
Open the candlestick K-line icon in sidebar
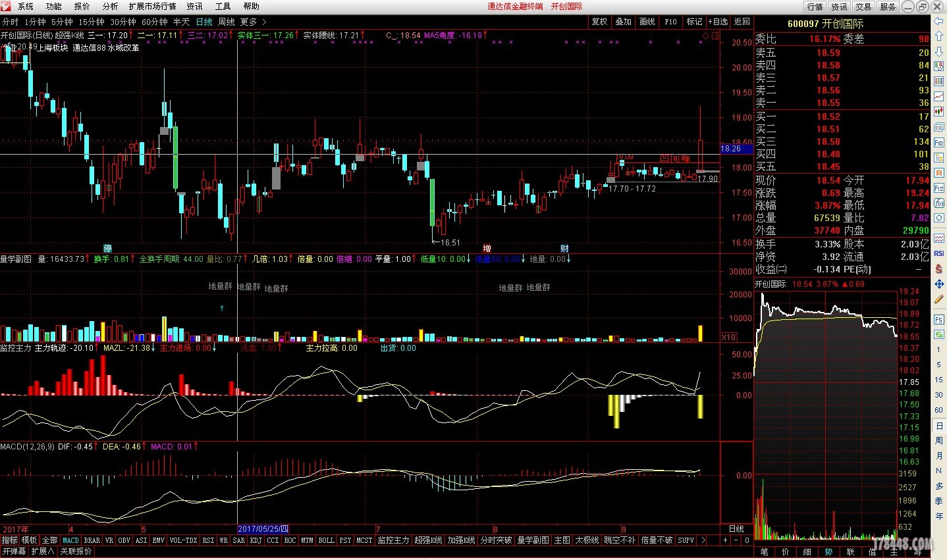(x=938, y=112)
